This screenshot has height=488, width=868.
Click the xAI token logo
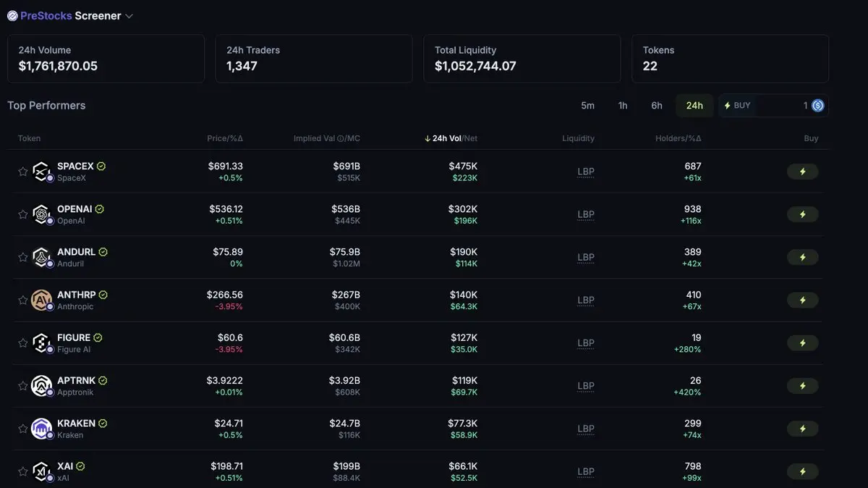click(x=41, y=470)
